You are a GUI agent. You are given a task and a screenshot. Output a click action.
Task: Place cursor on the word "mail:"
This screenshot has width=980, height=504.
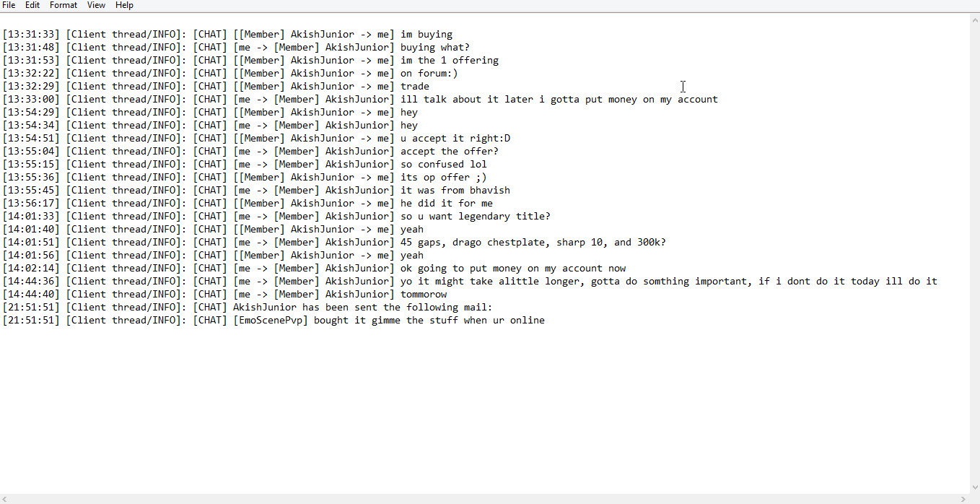click(x=478, y=308)
